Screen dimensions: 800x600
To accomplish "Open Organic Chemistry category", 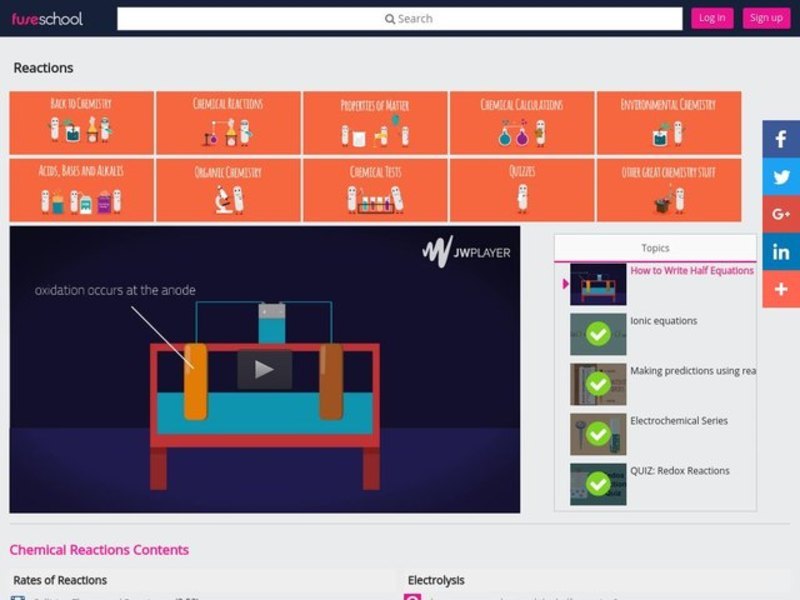I will click(x=228, y=190).
